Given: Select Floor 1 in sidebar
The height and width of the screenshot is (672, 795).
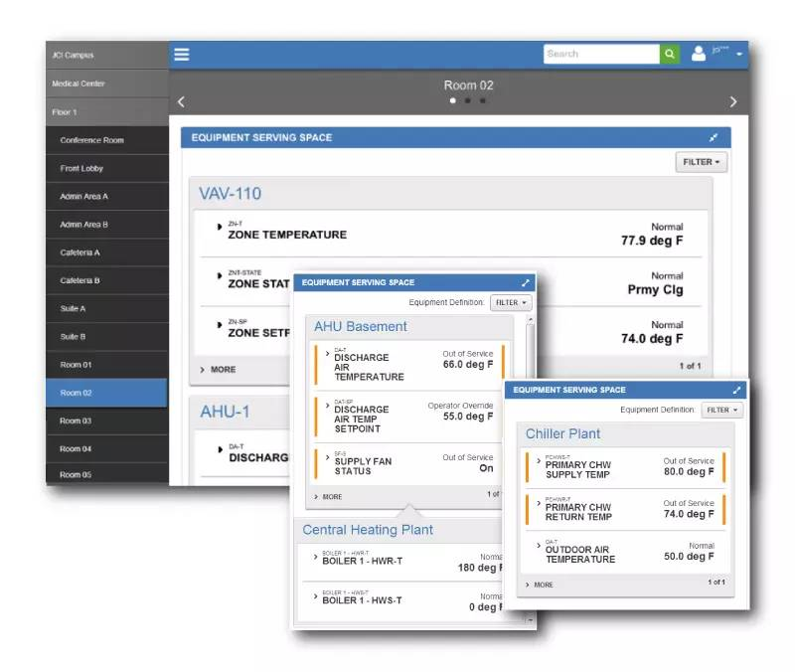Looking at the screenshot, I should pyautogui.click(x=107, y=112).
